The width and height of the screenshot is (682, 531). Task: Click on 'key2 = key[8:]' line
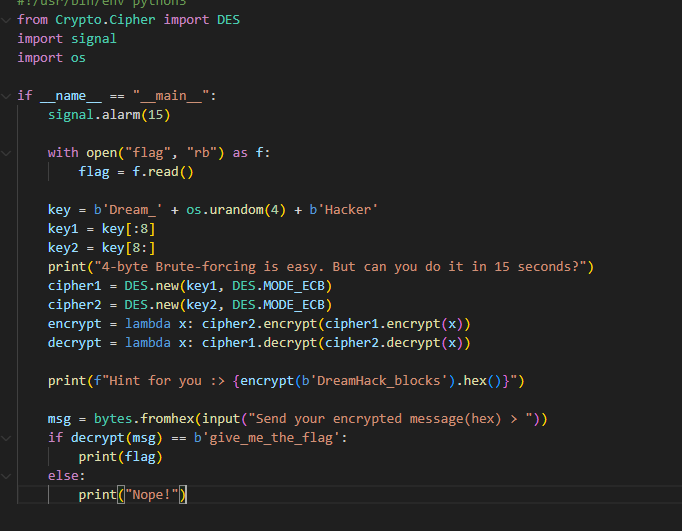coord(101,248)
